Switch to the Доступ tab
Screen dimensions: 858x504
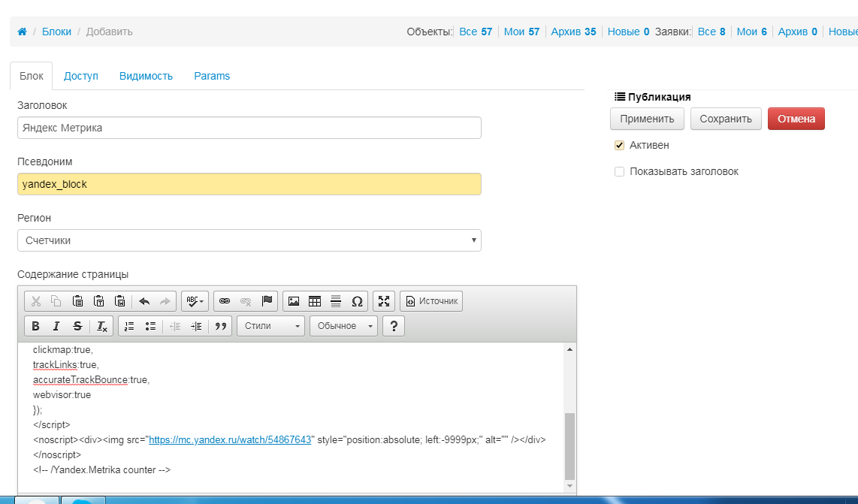click(x=81, y=76)
